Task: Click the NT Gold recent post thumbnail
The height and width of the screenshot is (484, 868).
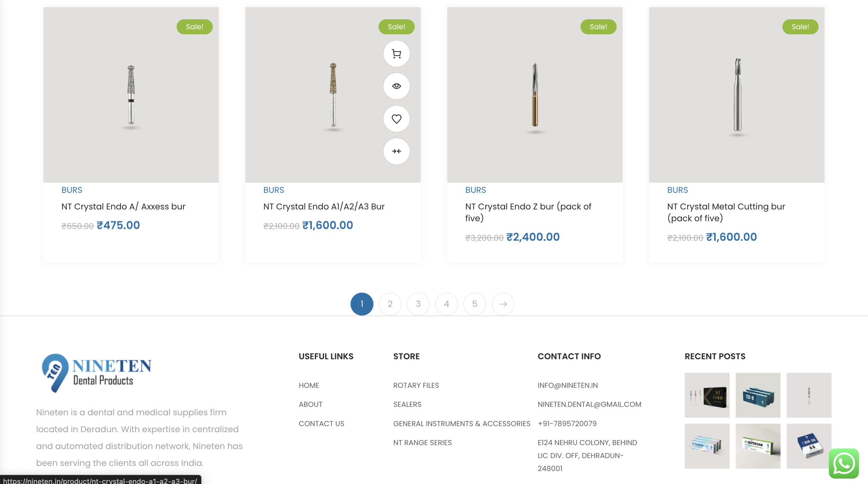Action: [707, 395]
